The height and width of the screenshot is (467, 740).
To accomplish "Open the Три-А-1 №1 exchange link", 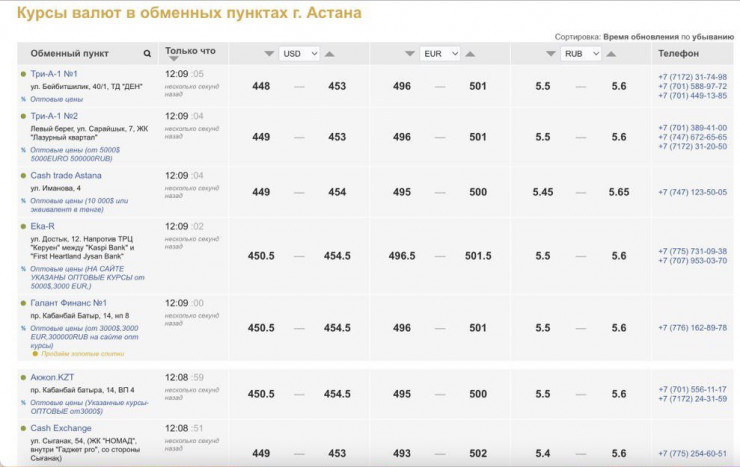I will (53, 74).
